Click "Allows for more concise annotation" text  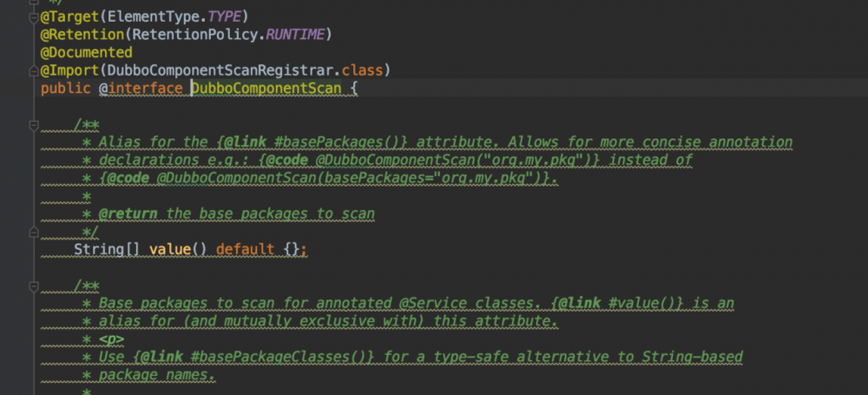tap(650, 142)
